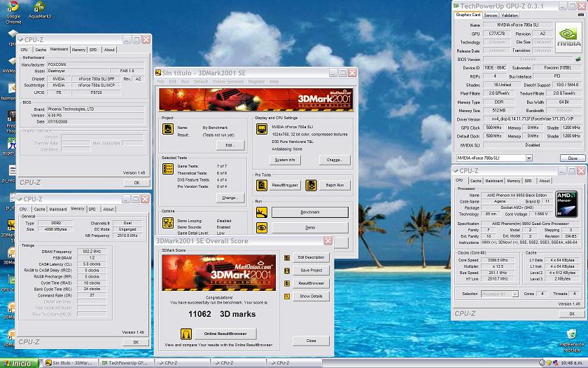Click the Options icon in 3DMark2001
588x368 pixels.
coord(167,223)
